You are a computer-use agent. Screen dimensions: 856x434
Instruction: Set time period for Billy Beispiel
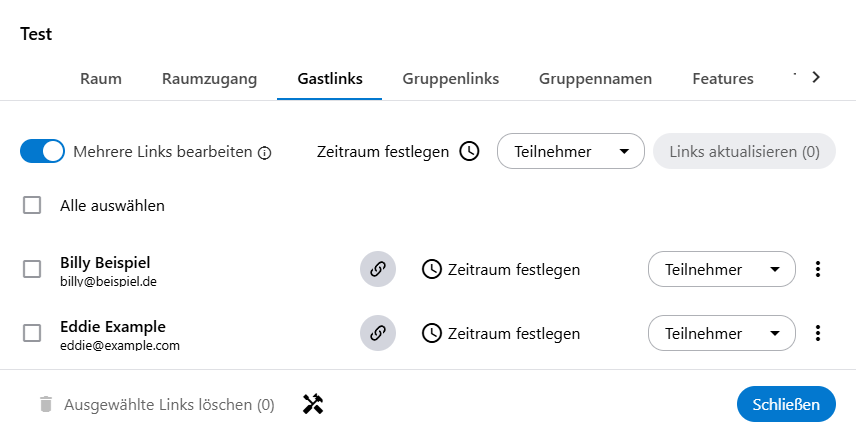pos(501,269)
